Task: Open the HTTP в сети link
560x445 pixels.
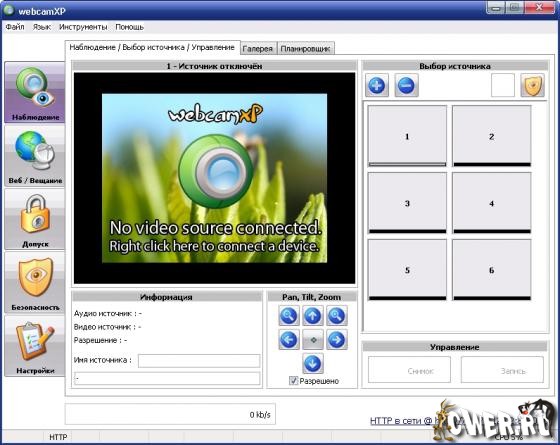Action: pyautogui.click(x=401, y=421)
